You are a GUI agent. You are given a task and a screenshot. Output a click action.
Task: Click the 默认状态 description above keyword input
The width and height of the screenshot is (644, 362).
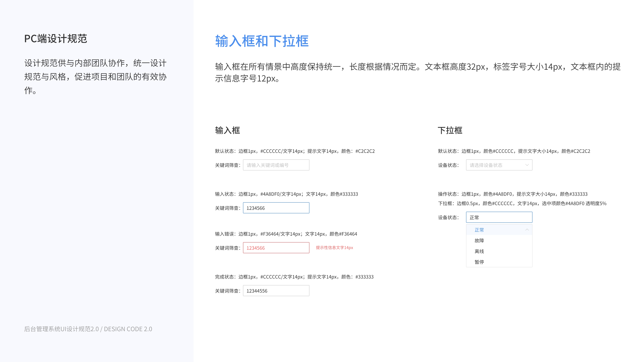click(295, 151)
